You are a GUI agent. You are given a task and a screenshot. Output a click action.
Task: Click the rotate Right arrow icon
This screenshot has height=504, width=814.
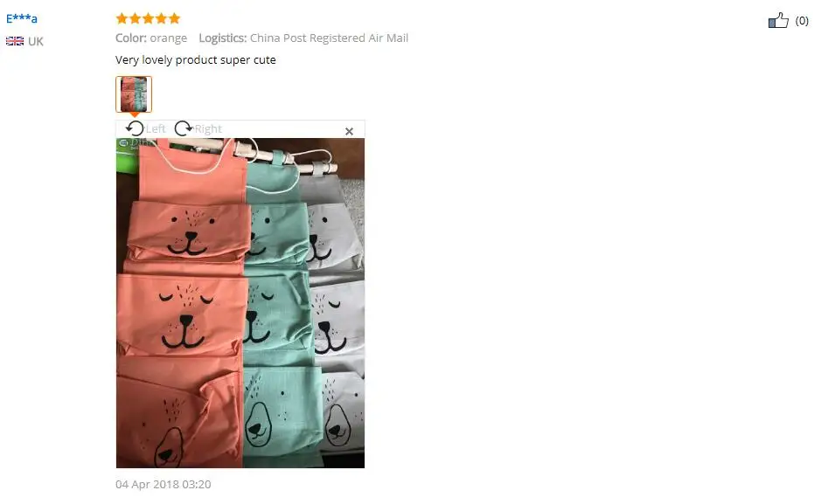pos(183,128)
